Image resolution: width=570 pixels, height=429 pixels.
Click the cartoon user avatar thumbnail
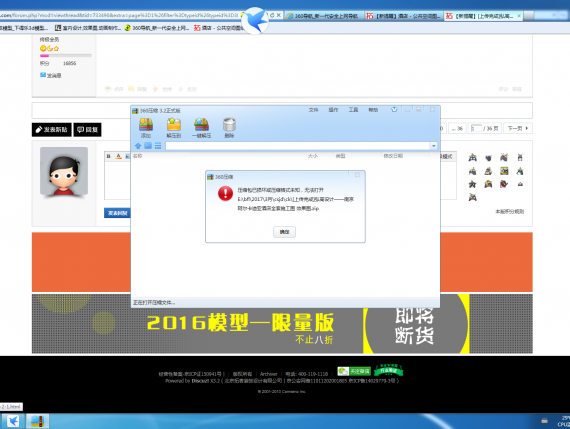click(x=64, y=171)
